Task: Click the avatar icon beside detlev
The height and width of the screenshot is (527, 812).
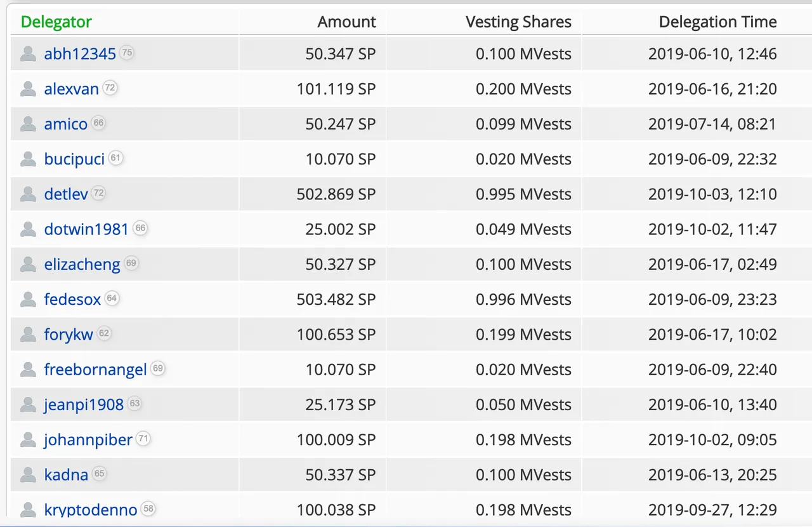Action: 28,194
